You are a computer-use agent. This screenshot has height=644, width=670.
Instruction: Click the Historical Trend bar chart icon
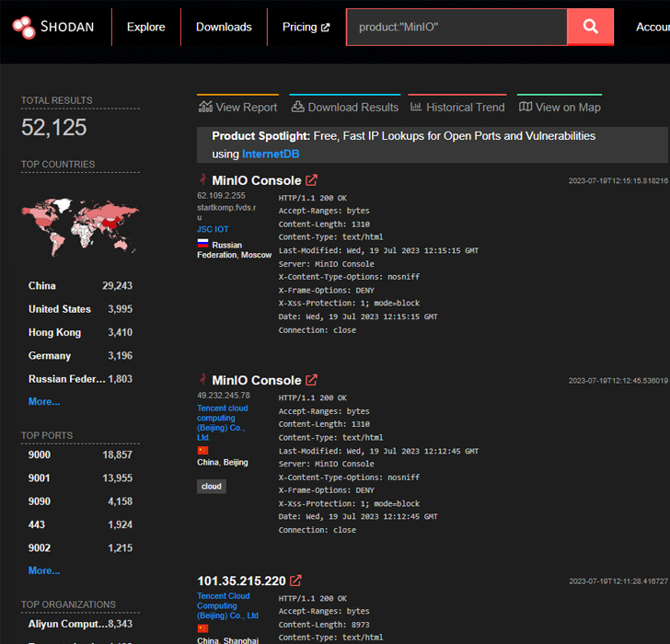coord(416,107)
